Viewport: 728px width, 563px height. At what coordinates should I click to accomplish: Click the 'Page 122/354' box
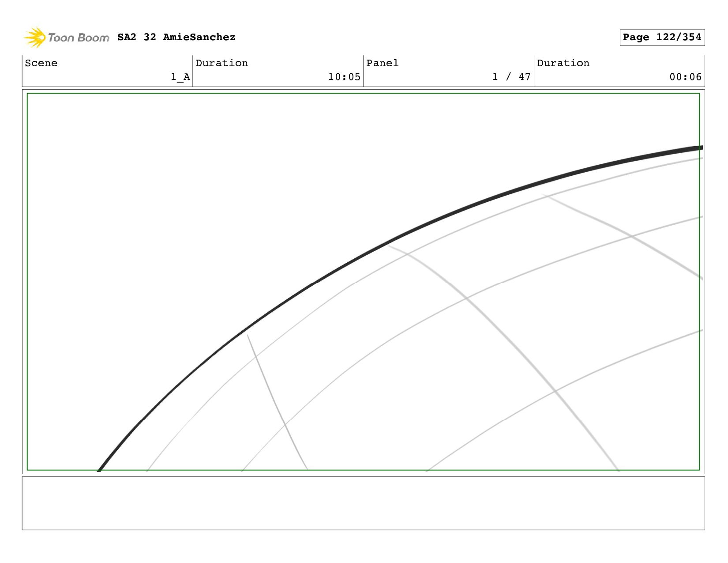(x=662, y=38)
